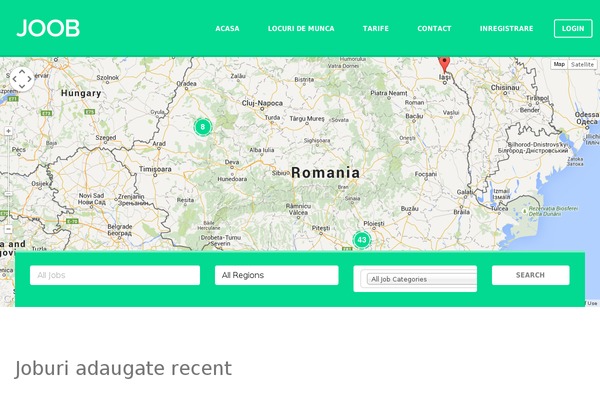
Task: Click the All Regions field
Action: click(277, 275)
